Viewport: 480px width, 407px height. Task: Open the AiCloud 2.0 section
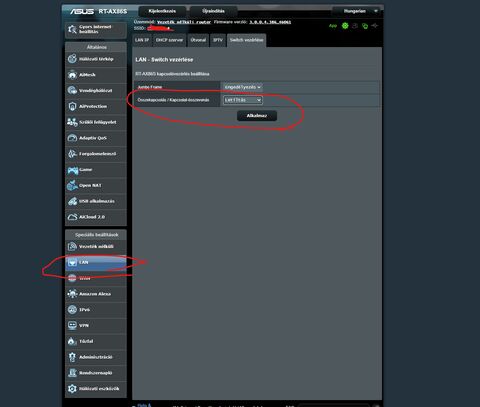tap(96, 217)
